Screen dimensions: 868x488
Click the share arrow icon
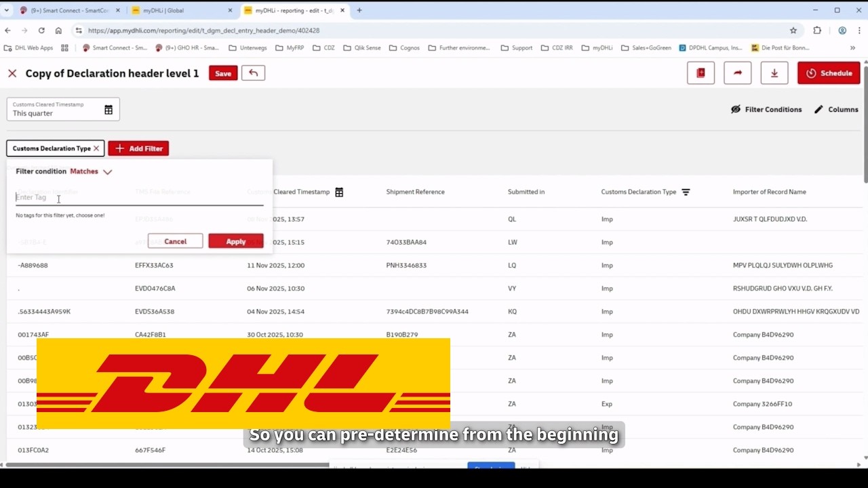[x=737, y=73]
